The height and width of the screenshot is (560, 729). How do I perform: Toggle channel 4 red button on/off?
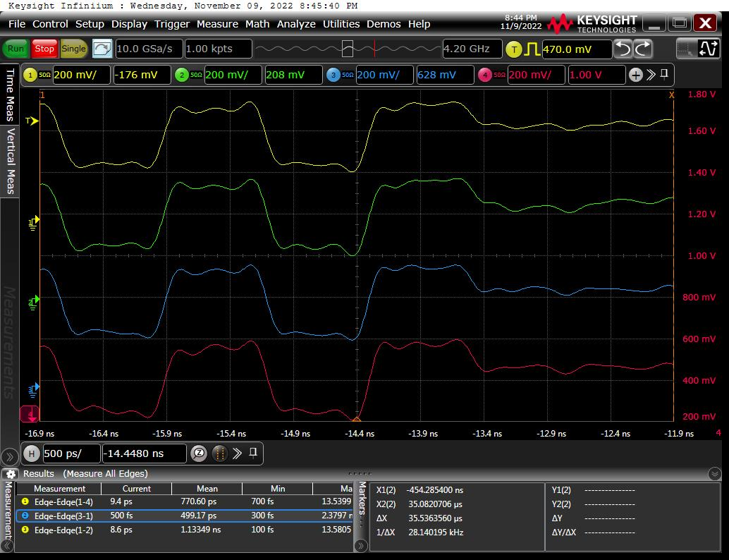pos(484,75)
